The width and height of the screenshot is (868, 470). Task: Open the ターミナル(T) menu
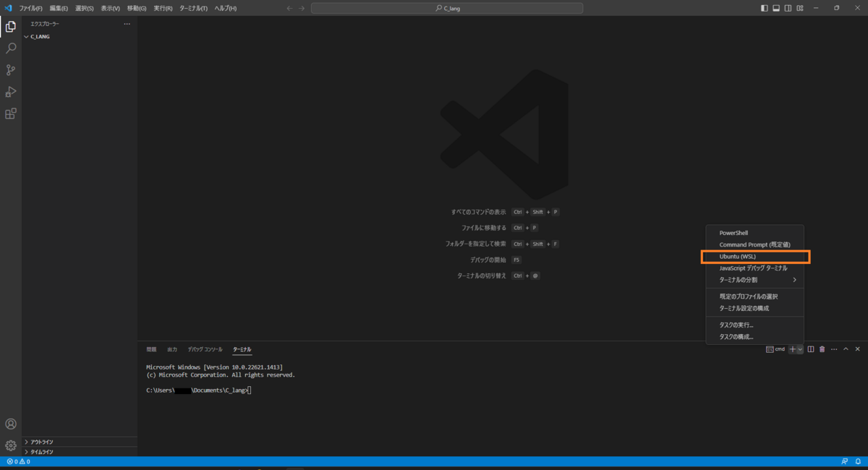pyautogui.click(x=193, y=8)
